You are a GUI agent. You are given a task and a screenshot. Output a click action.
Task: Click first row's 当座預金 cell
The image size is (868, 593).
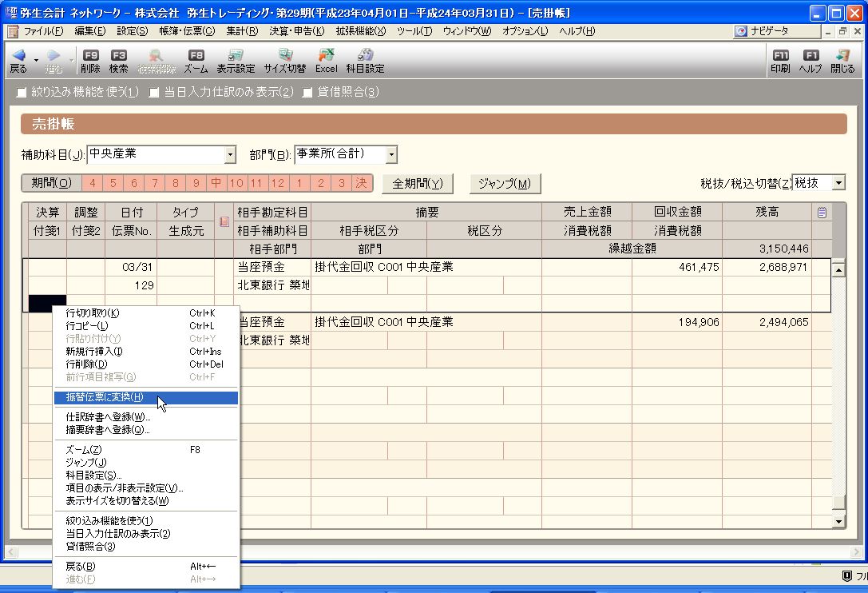coord(272,267)
